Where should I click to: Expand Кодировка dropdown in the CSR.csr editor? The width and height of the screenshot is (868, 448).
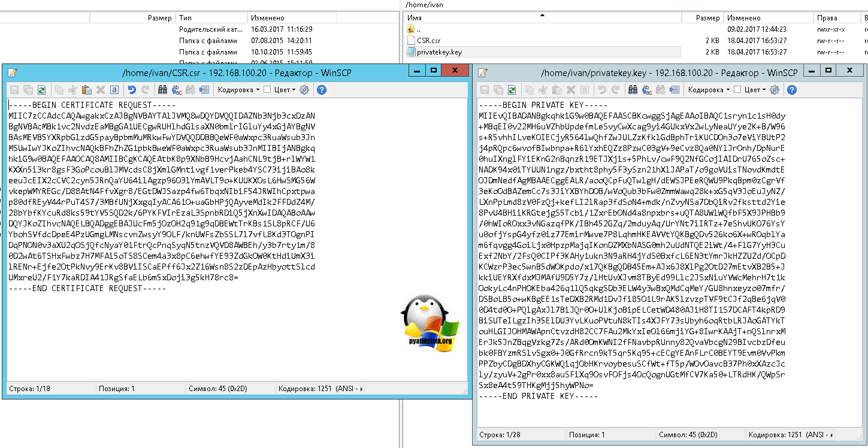click(x=238, y=90)
